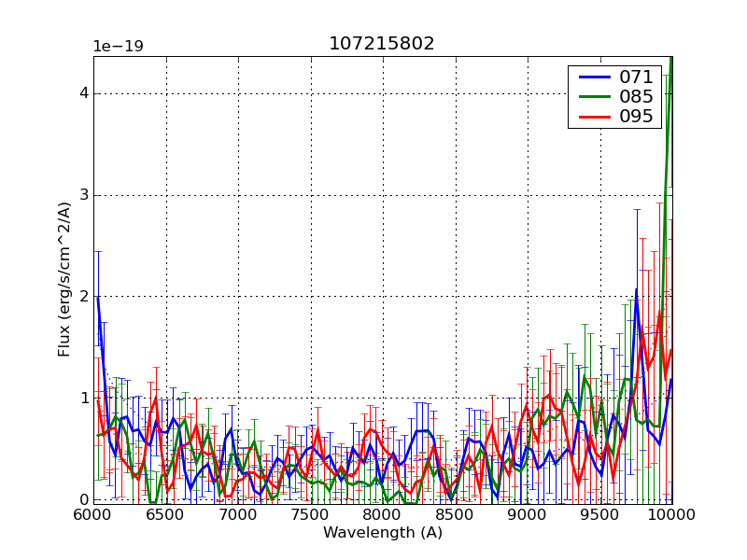Click the y-axis tick label 2
The image size is (747, 560).
(x=83, y=297)
